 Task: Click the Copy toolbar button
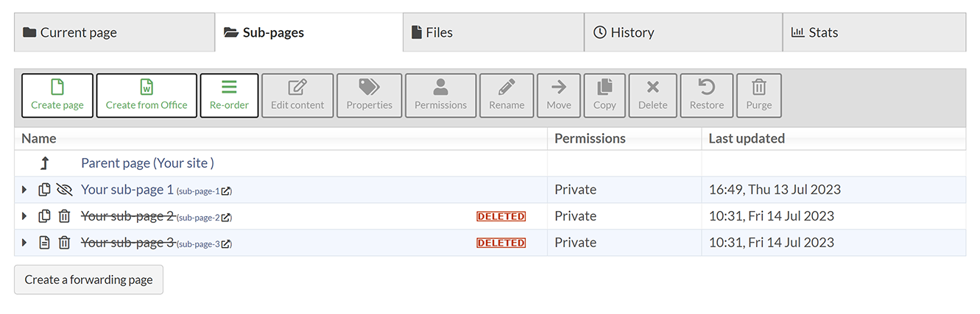(604, 96)
